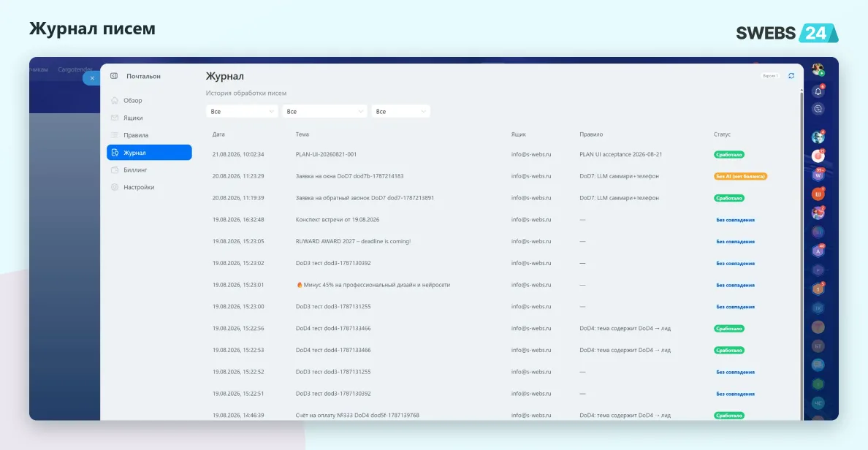868x450 pixels.
Task: Click subject RUWARD AWARD 2027 – deadline is coming!
Action: pos(353,241)
